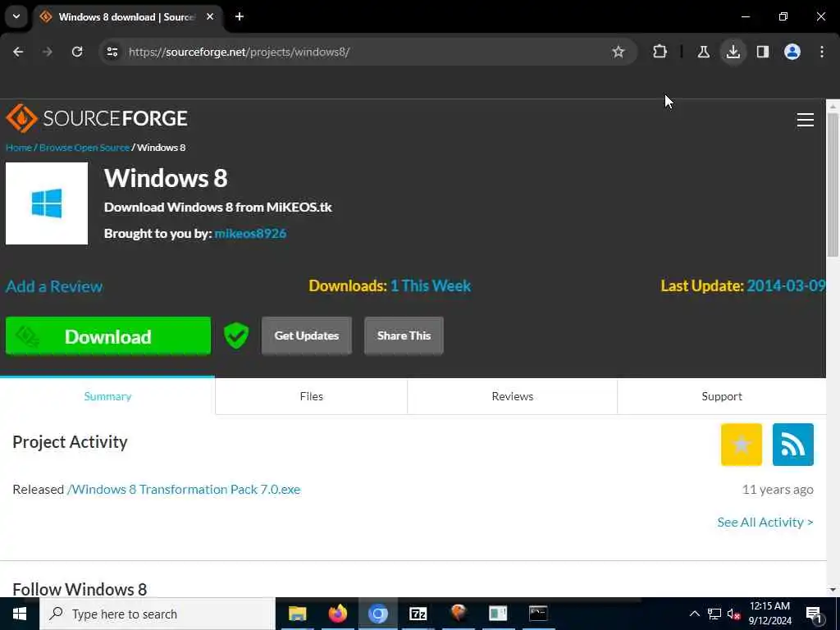Image resolution: width=840 pixels, height=630 pixels.
Task: Click the green Download button
Action: [x=108, y=336]
